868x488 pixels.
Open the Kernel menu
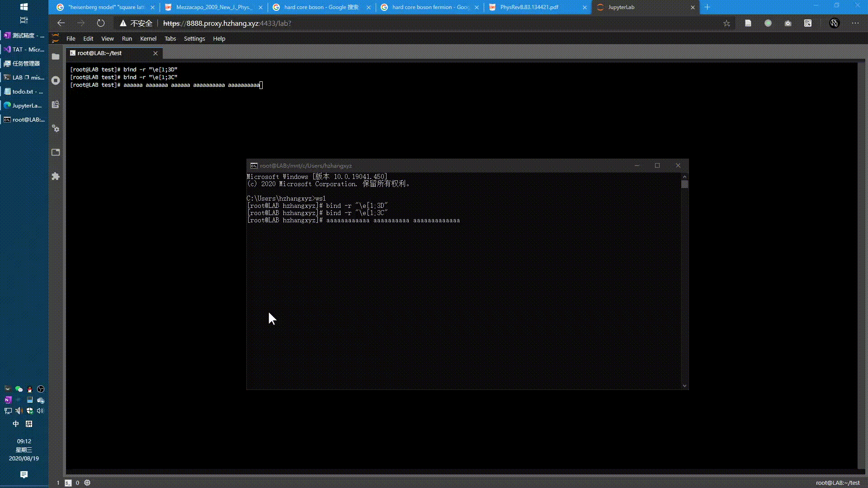pyautogui.click(x=148, y=38)
